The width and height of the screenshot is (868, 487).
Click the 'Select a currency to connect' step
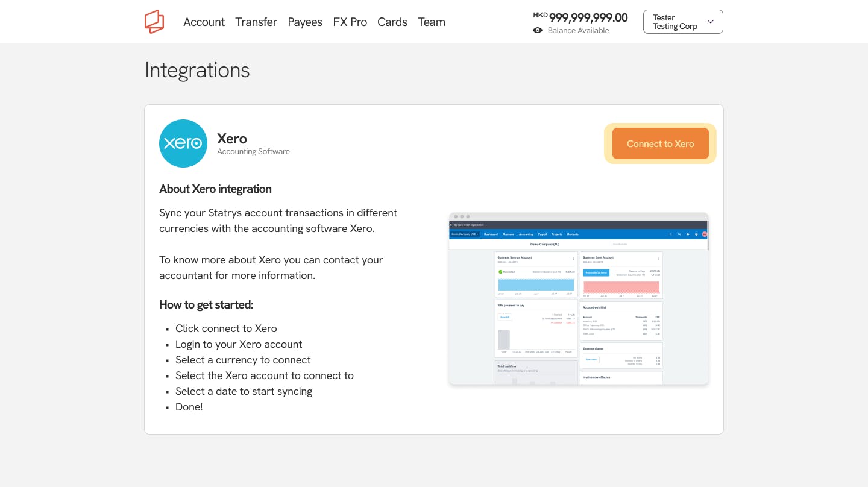click(x=243, y=360)
